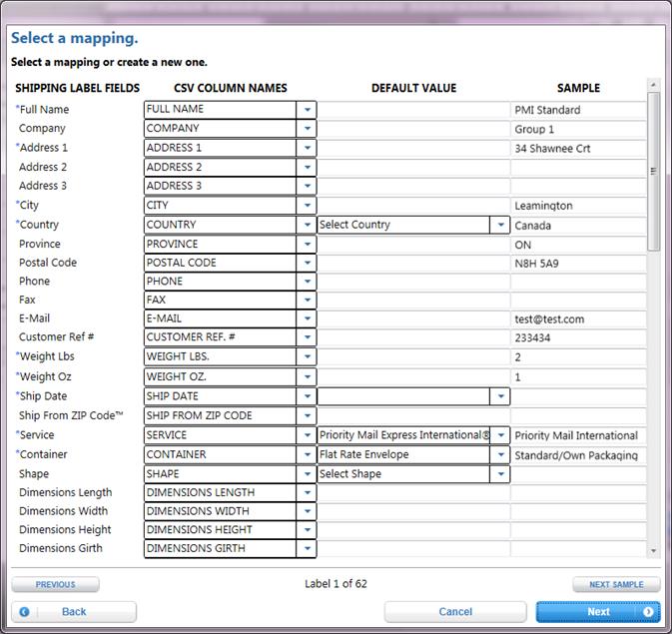
Task: Go Back to the previous step
Action: point(74,612)
